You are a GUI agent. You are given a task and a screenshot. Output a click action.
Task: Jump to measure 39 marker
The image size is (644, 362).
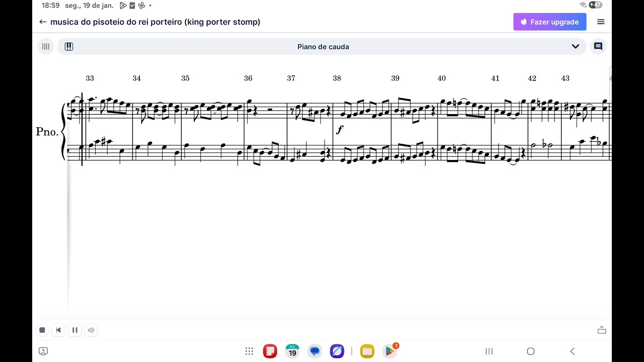395,78
